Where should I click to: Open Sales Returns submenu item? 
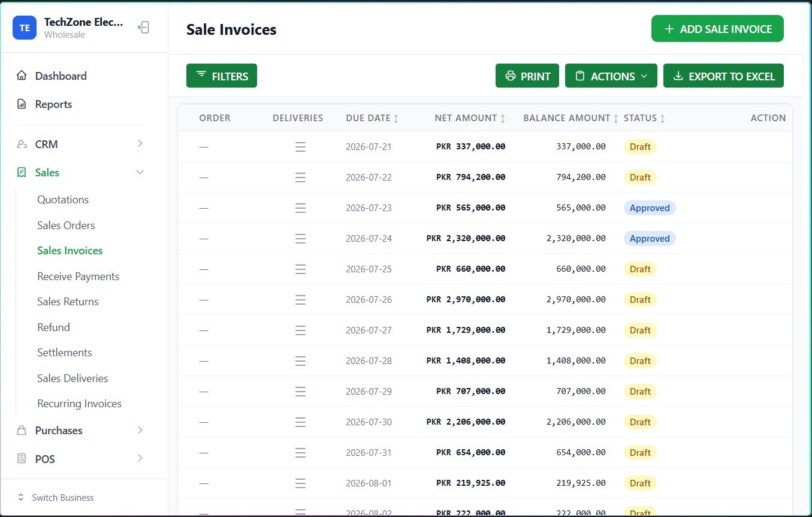click(x=68, y=302)
